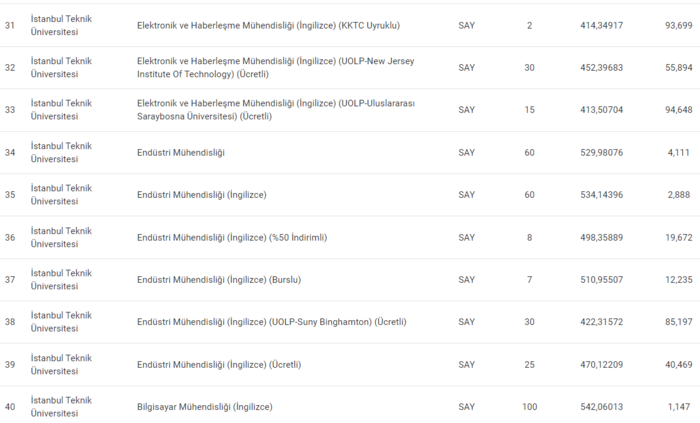Screen dimensions: 700x423
Task: Select the UOLP-New Jersey Institute Of Technology program
Action: (x=275, y=67)
